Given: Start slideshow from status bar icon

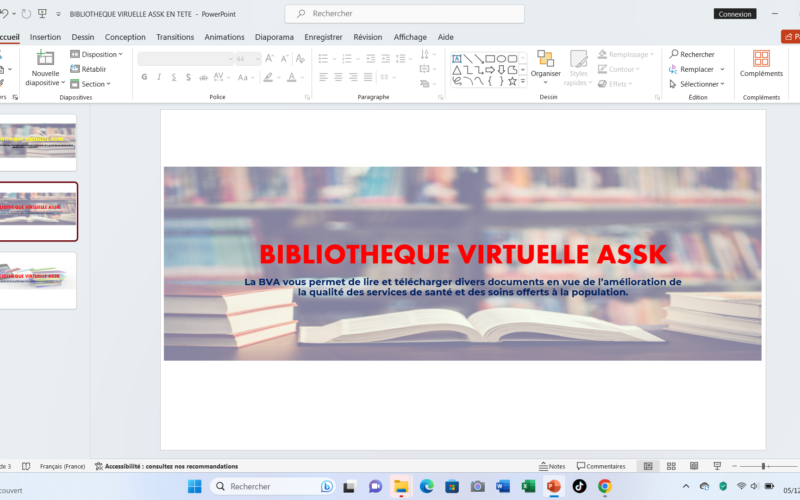Looking at the screenshot, I should 717,466.
